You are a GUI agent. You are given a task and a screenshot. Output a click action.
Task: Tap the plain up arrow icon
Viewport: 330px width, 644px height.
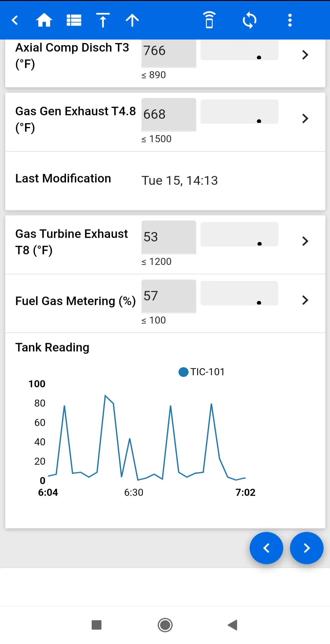[x=132, y=20]
